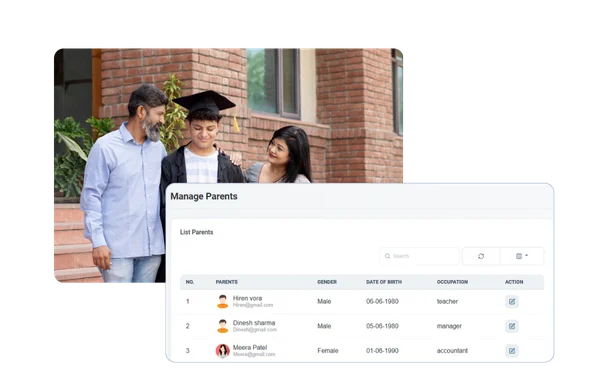Click the occupation accountant

click(452, 351)
